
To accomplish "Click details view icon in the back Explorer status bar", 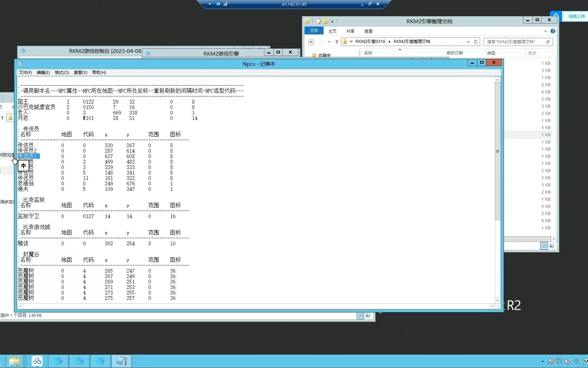I will [360, 316].
